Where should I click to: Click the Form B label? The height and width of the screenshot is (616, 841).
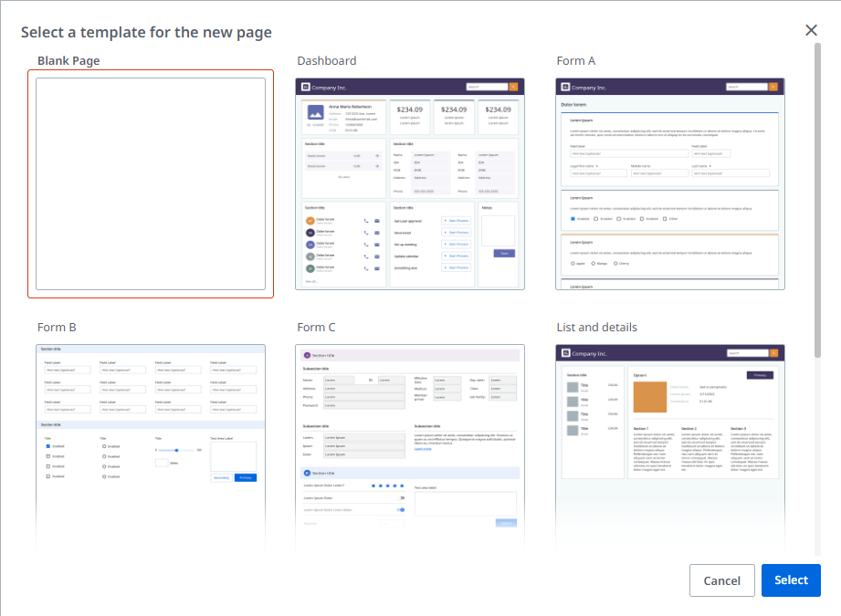(57, 327)
